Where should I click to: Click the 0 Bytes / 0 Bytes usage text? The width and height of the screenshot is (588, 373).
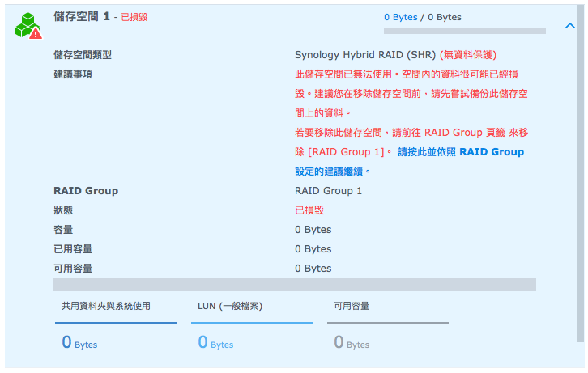point(423,17)
